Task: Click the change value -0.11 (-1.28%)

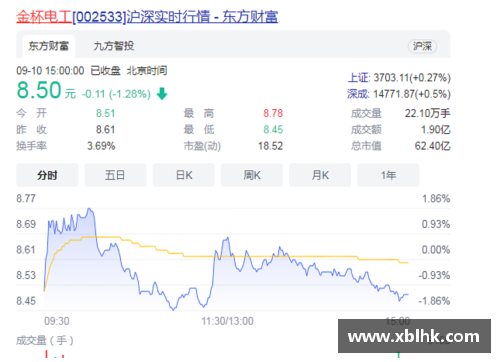Action: pyautogui.click(x=116, y=94)
